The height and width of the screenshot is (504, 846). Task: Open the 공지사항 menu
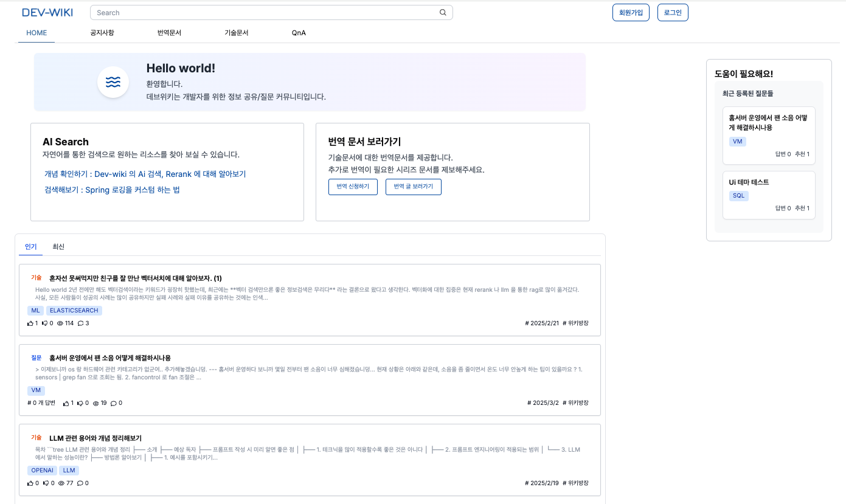102,33
